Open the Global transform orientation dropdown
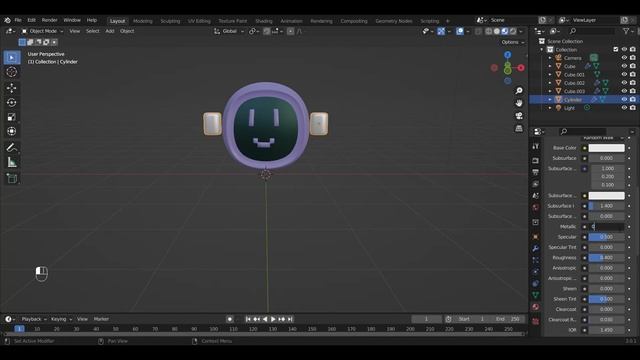Screen dimensions: 640x360 [x=229, y=31]
